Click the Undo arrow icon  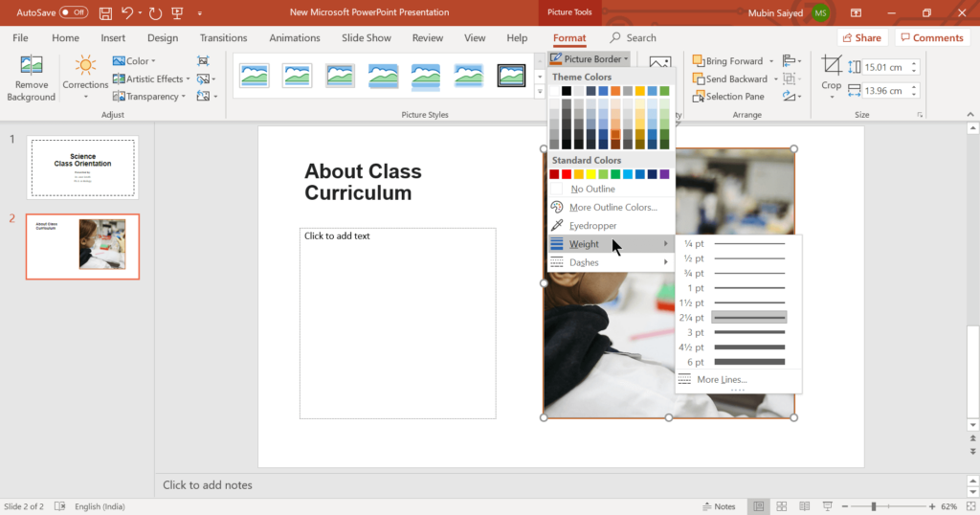127,12
